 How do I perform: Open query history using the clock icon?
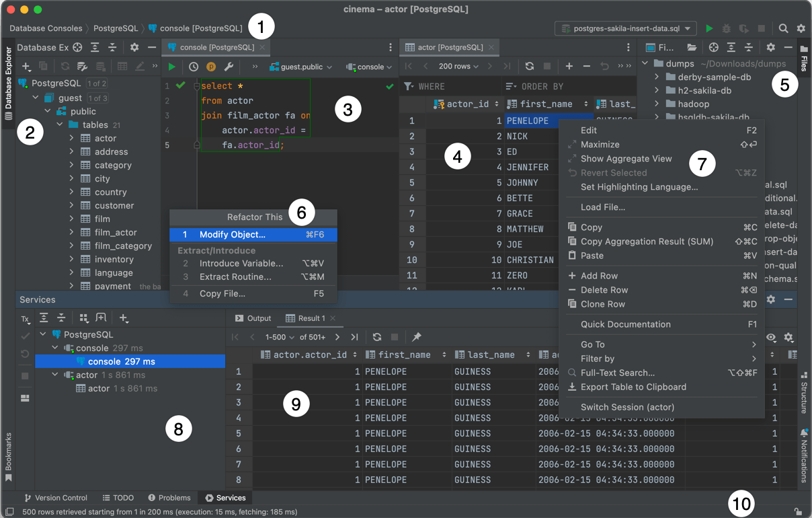[192, 67]
